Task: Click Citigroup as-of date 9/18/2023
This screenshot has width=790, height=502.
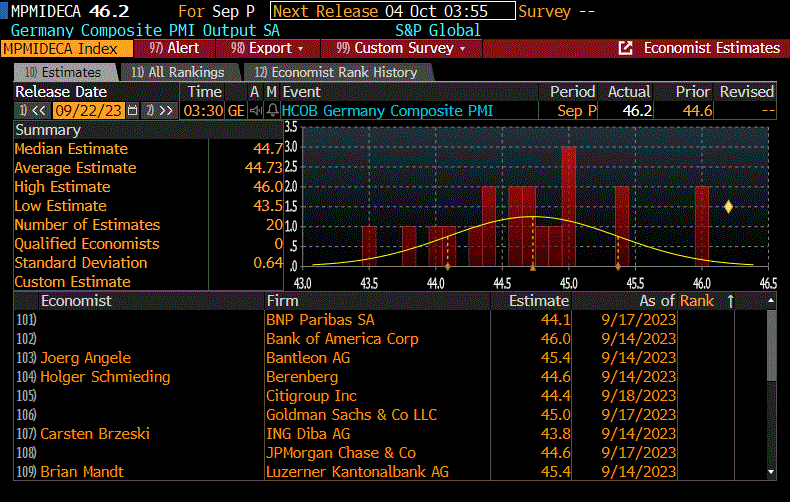Action: 638,396
